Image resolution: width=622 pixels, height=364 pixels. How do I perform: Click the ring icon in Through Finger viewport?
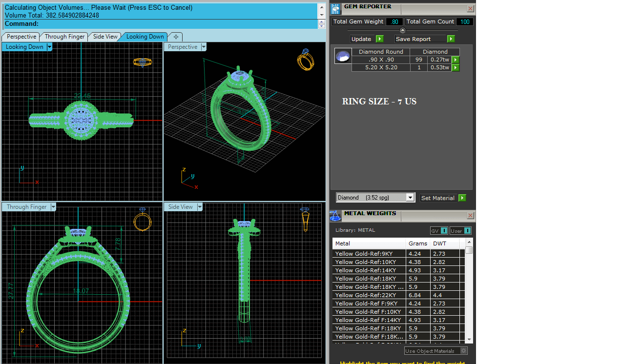pos(143,220)
